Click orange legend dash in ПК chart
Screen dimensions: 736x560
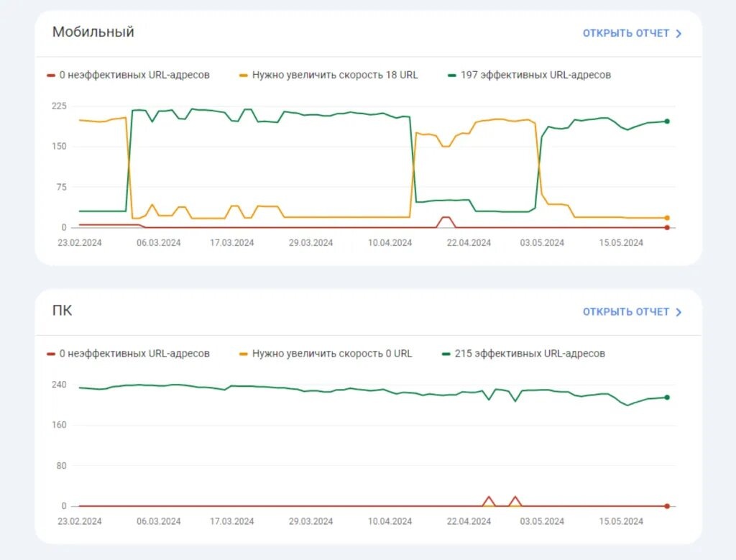243,354
